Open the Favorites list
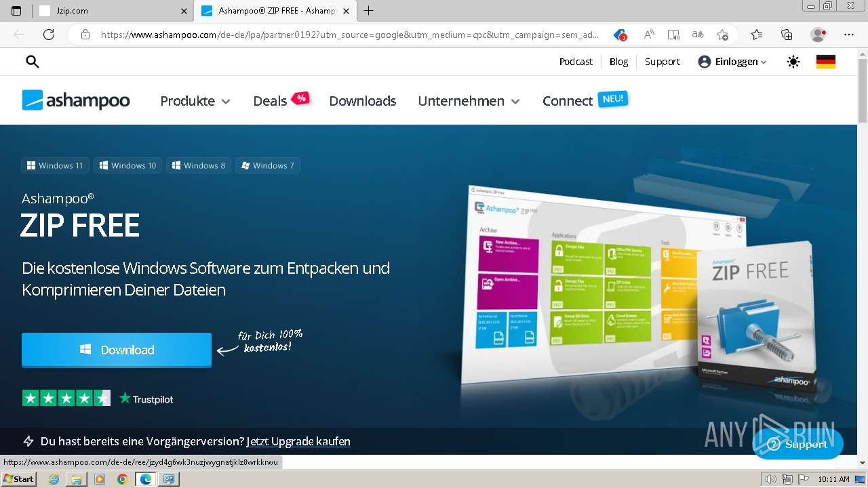Viewport: 868px width, 488px height. tap(757, 35)
